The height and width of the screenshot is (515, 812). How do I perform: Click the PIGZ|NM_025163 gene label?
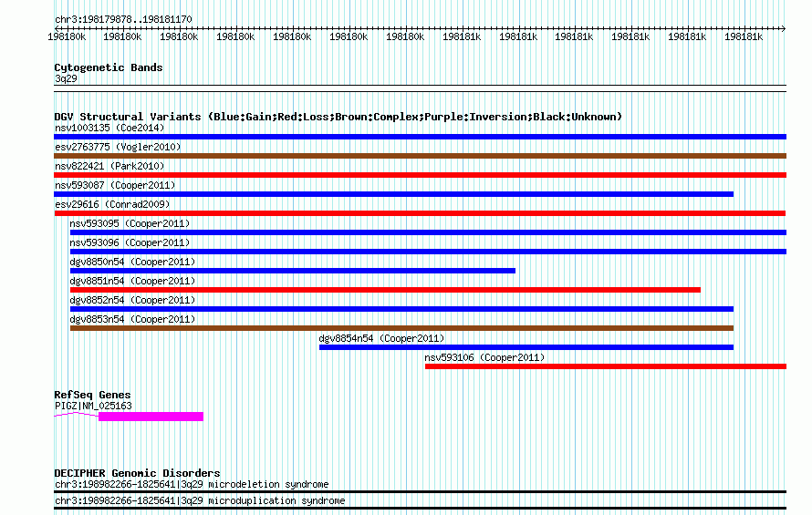[x=93, y=407]
